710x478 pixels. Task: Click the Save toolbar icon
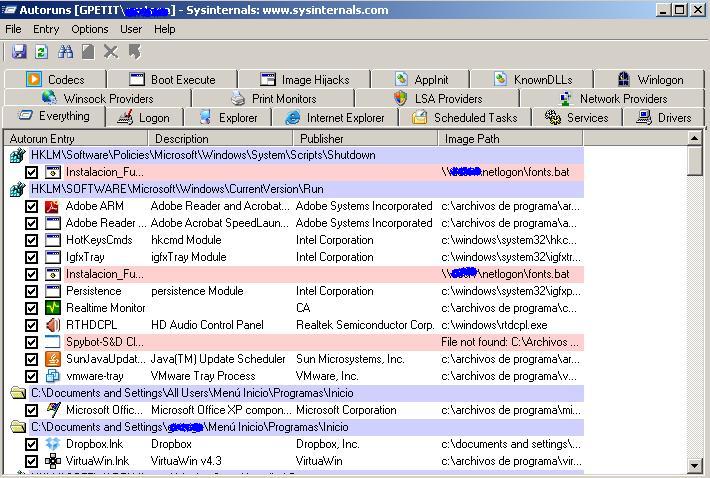click(19, 52)
